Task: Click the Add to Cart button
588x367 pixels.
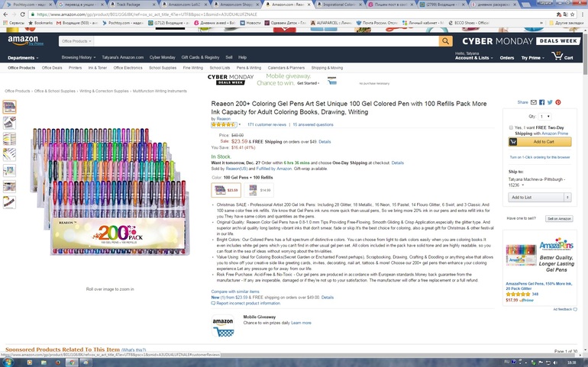Action: click(540, 142)
